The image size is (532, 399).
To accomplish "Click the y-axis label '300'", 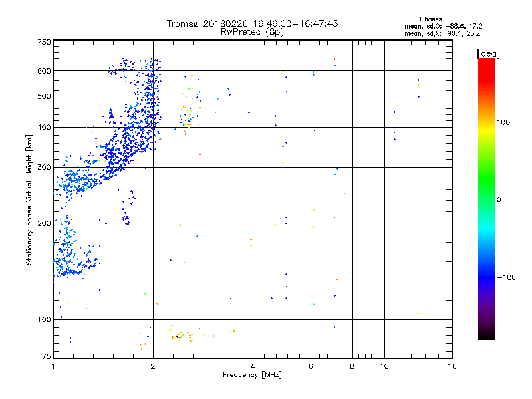I will tap(44, 168).
